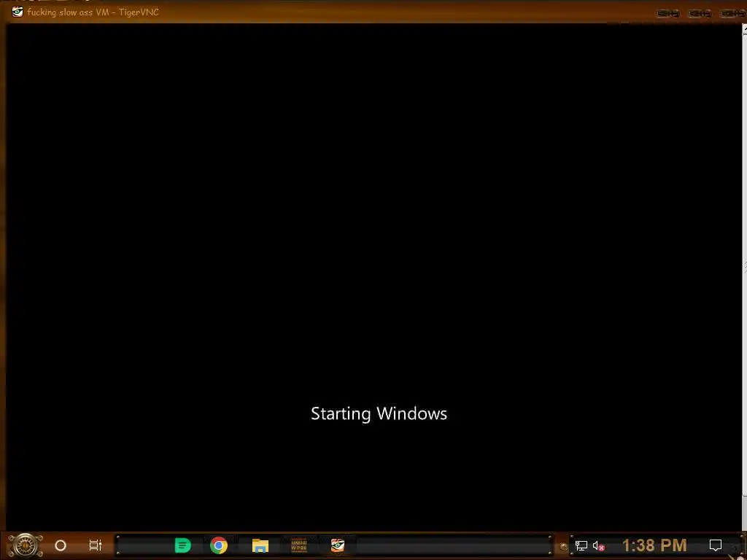Click the "Starting Windows" boot text
This screenshot has width=747, height=560.
coord(379,413)
